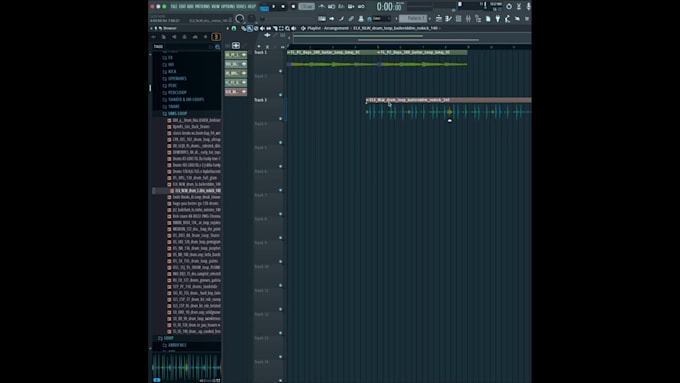Toggle pattern/song mode switch

click(x=265, y=7)
